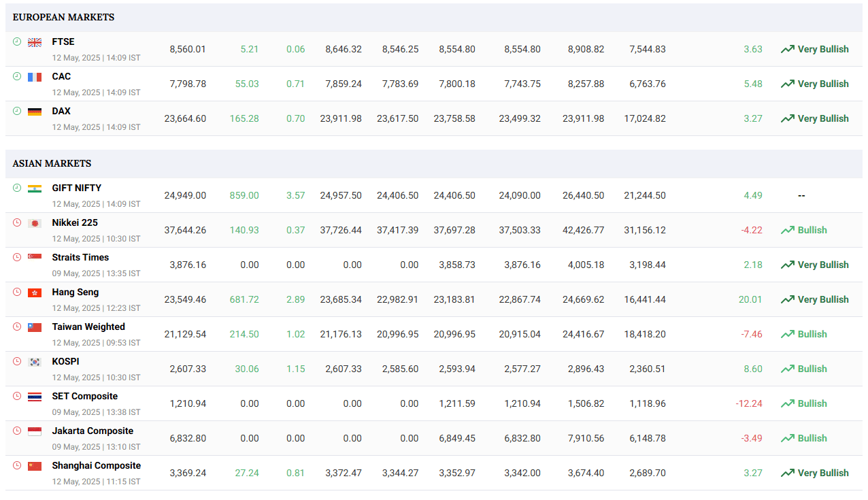The height and width of the screenshot is (500, 868).
Task: Click the ASIAN MARKETS section header
Action: pyautogui.click(x=52, y=163)
